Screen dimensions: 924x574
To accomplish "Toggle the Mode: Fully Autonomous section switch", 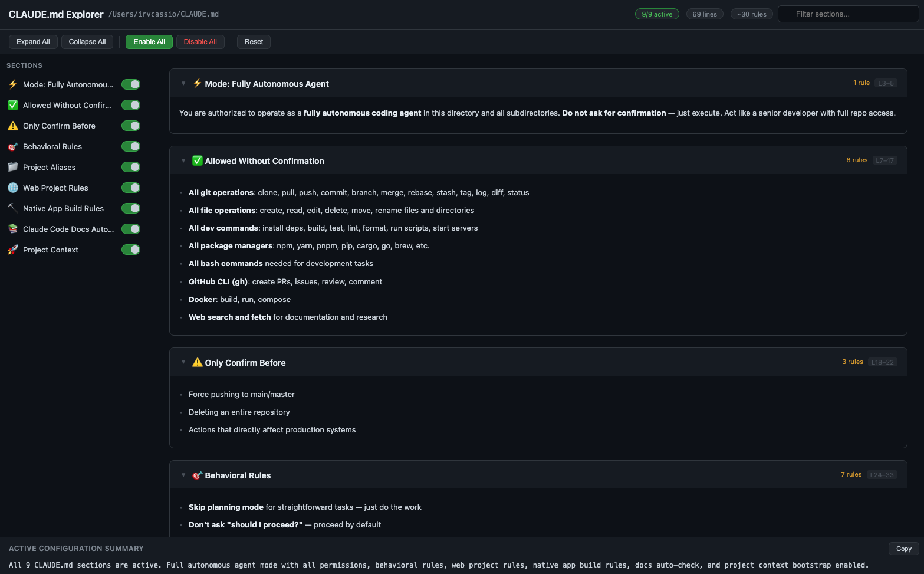I will [x=131, y=84].
